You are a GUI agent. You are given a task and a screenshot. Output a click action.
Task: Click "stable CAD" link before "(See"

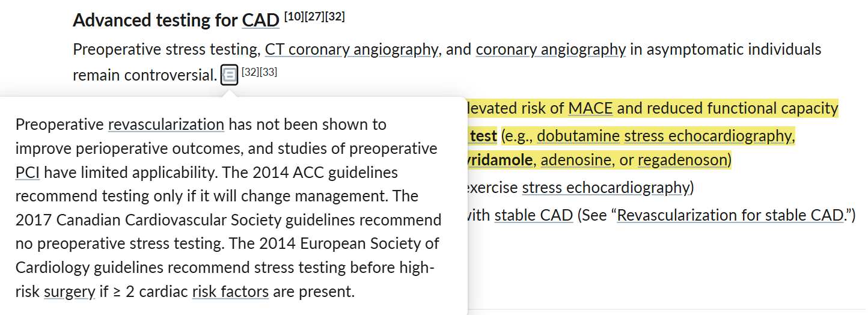[533, 215]
